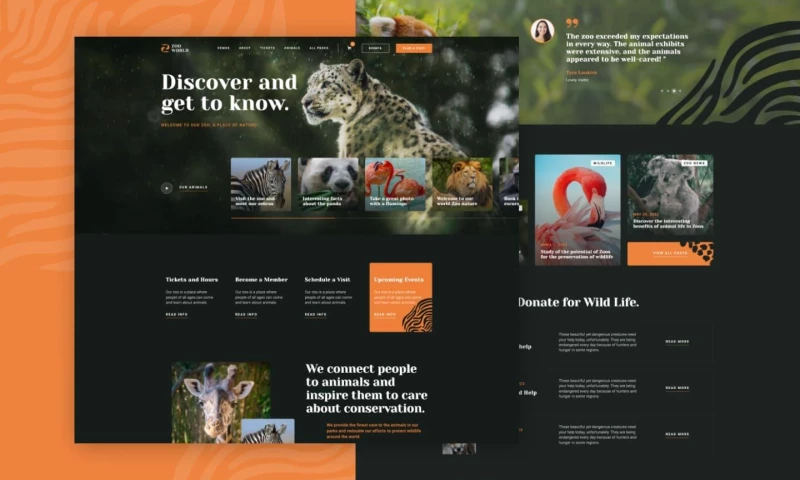
Task: Open the All Pages menu item
Action: [319, 48]
